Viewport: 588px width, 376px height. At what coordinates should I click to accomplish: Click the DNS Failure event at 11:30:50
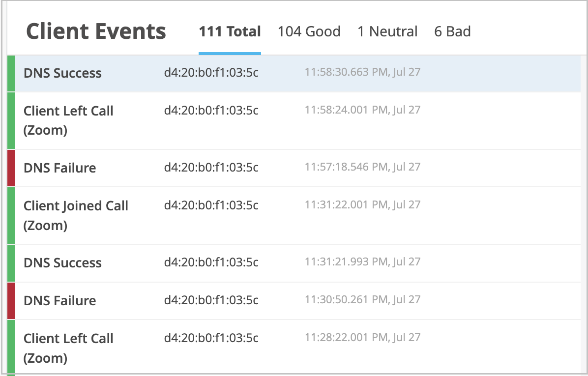point(59,301)
